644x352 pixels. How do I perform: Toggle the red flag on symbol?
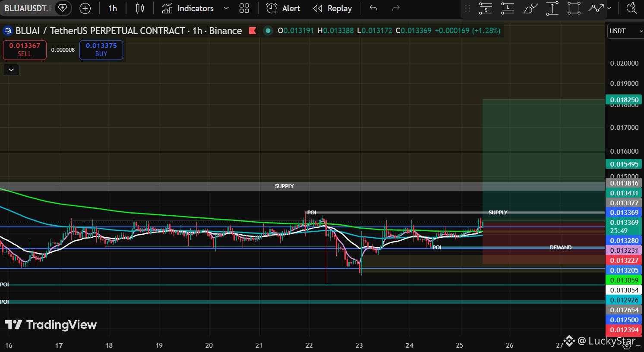click(253, 31)
